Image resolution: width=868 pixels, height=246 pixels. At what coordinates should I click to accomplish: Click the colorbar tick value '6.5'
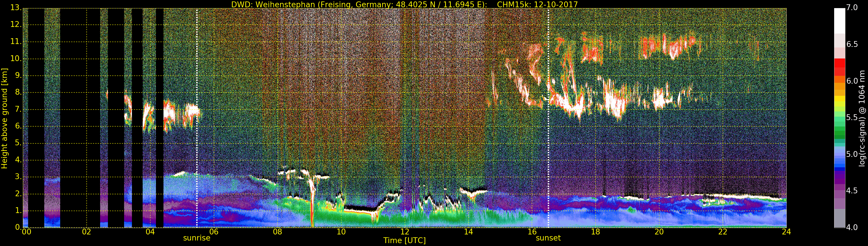pyautogui.click(x=852, y=45)
